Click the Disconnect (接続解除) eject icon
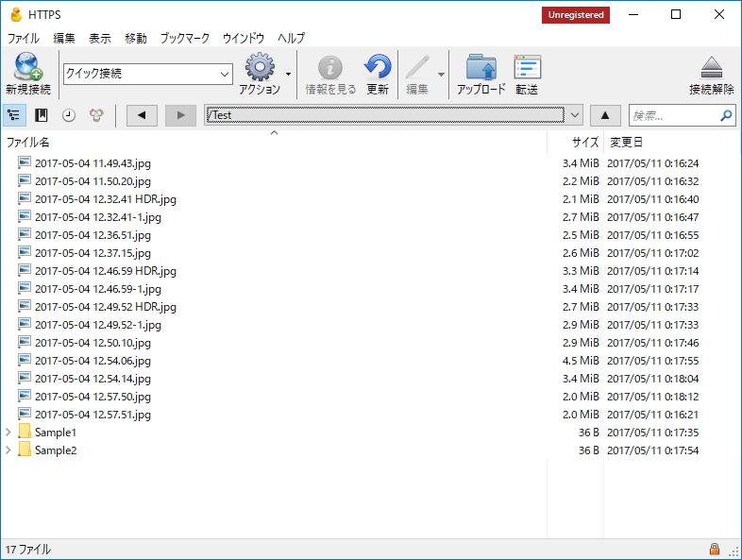Viewport: 742px width, 560px height. [x=711, y=67]
